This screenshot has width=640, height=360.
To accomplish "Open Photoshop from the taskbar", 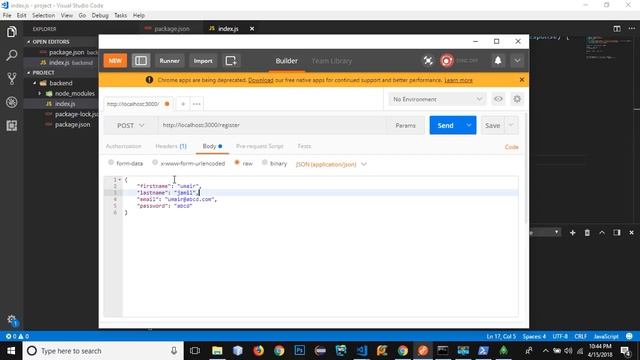I will click(300, 351).
